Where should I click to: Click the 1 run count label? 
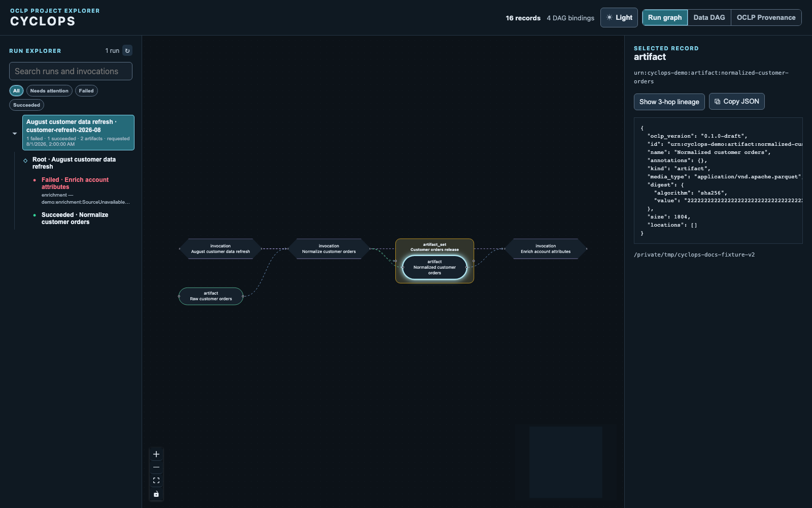pos(112,51)
